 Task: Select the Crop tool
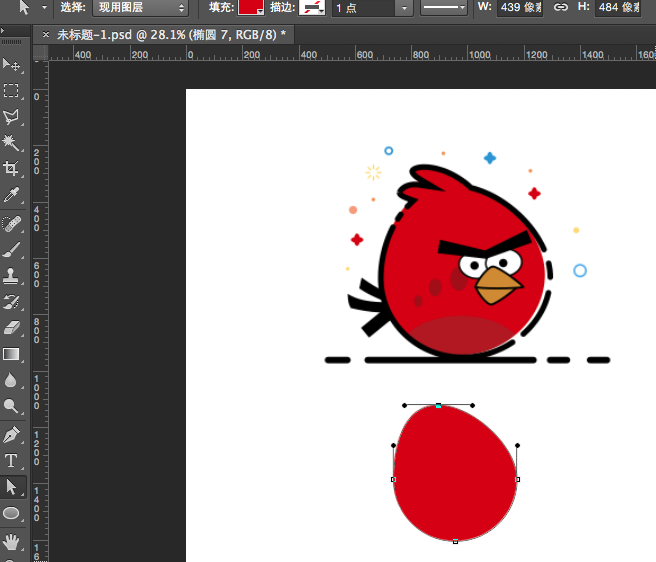[x=11, y=169]
